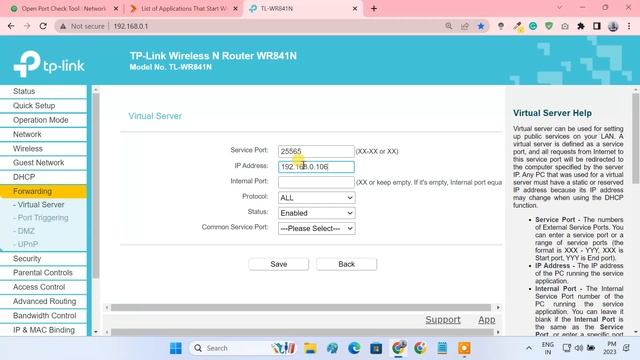This screenshot has width=640, height=360.
Task: Open the Windows Start menu
Action: point(176,348)
